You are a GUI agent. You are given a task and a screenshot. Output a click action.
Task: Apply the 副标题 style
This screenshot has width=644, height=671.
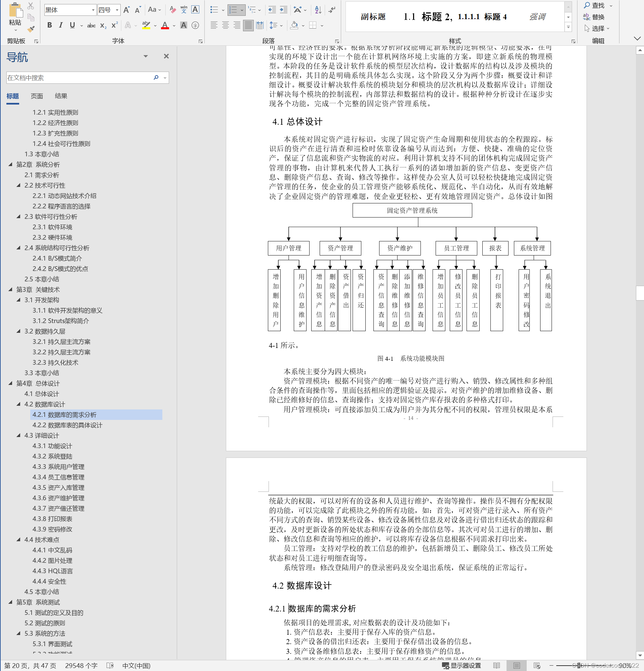pyautogui.click(x=373, y=17)
